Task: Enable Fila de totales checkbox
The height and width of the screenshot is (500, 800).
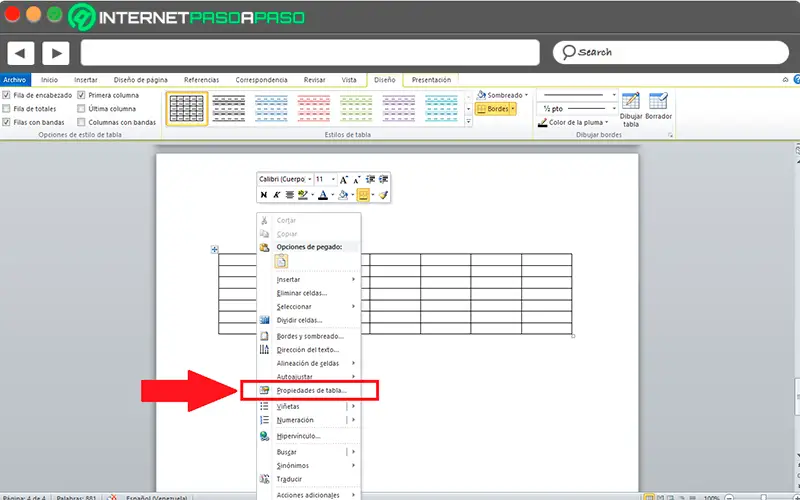Action: pos(6,109)
